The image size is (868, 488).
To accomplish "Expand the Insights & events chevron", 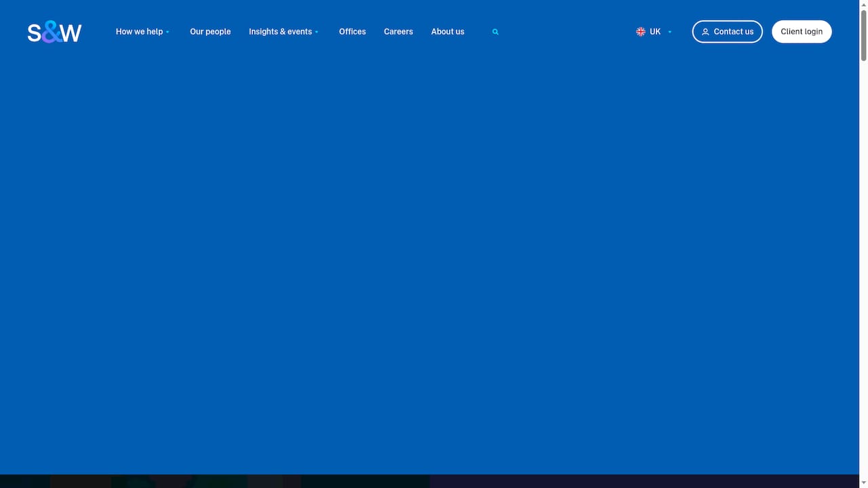I will coord(317,33).
